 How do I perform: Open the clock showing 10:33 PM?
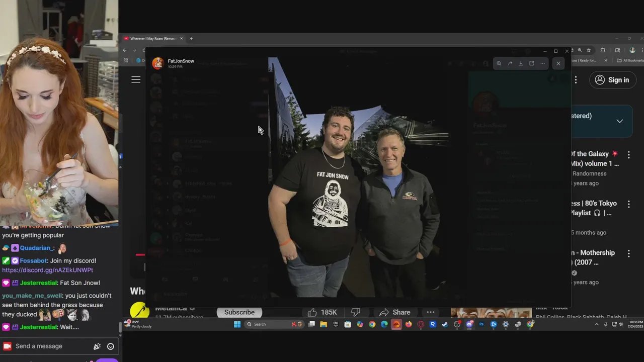[x=635, y=324]
